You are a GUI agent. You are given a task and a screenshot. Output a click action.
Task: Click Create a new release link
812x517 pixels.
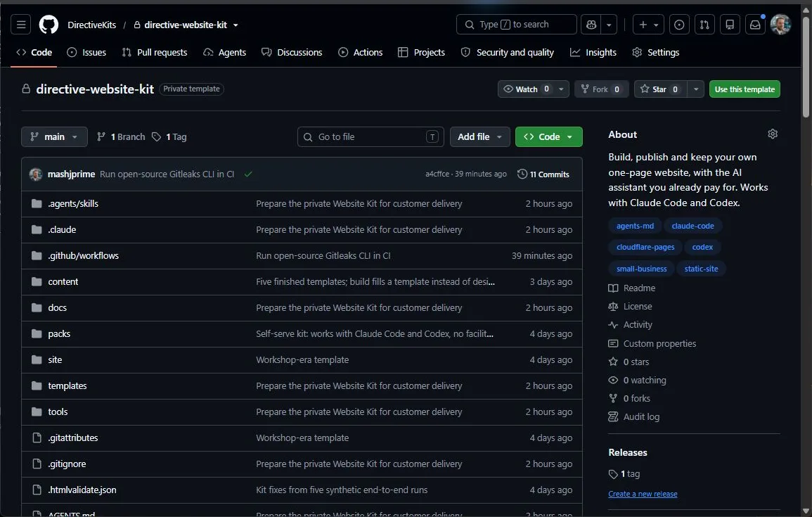pyautogui.click(x=643, y=494)
